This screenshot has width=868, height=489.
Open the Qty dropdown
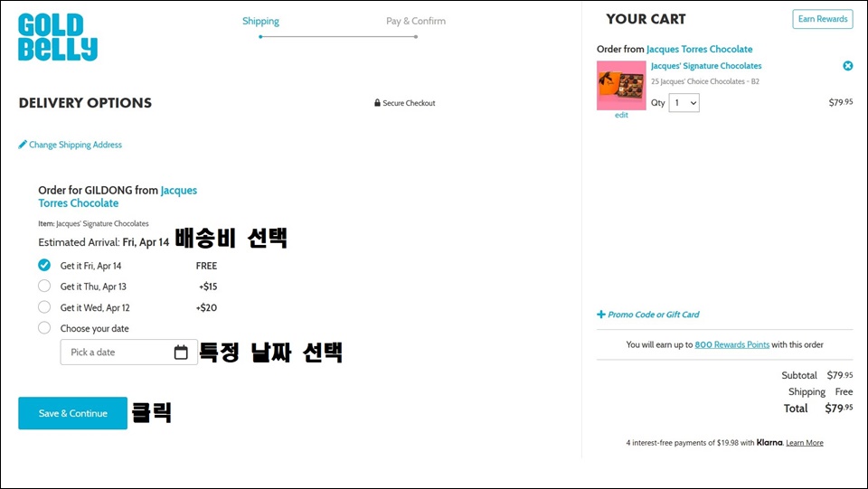pos(684,103)
